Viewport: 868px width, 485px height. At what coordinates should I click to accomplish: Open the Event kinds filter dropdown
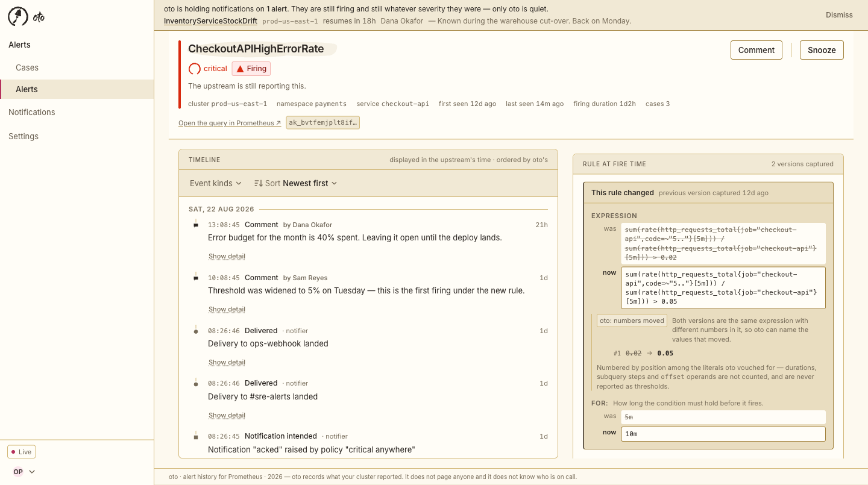coord(216,183)
